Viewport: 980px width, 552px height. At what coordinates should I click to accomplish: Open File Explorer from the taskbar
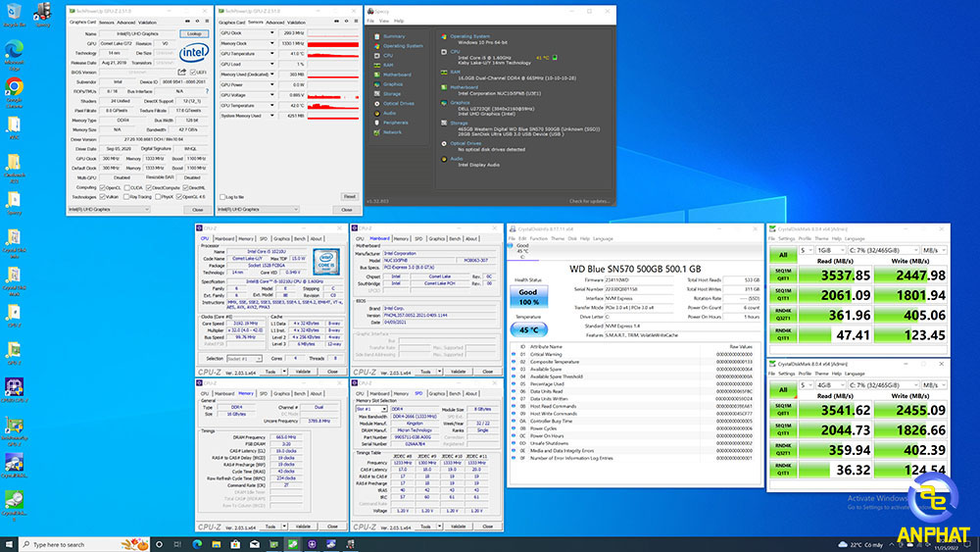tap(216, 544)
